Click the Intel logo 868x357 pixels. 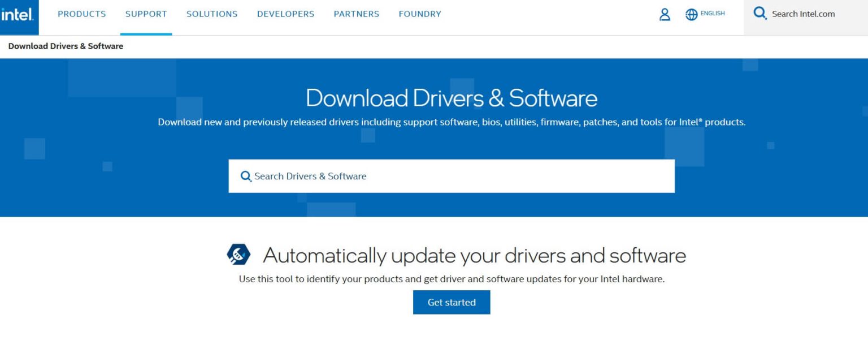(19, 14)
